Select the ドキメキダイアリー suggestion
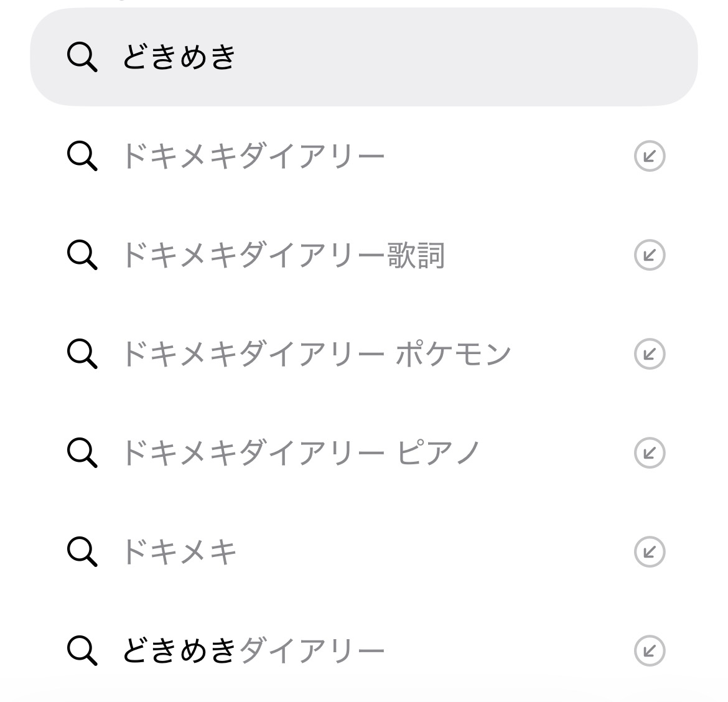The width and height of the screenshot is (728, 702). pos(253,156)
